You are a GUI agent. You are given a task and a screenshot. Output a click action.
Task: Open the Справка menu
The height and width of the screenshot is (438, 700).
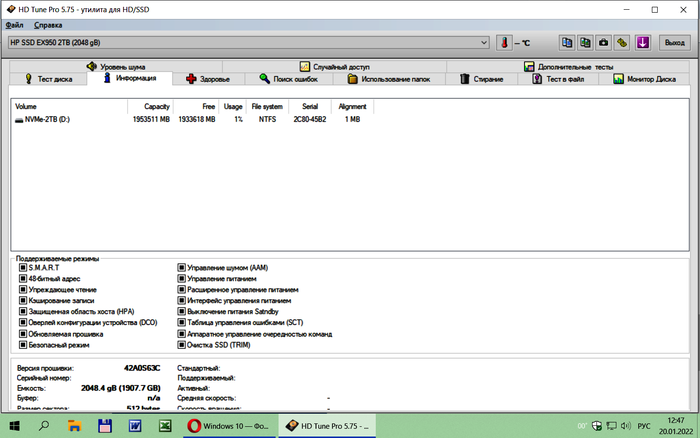[48, 25]
